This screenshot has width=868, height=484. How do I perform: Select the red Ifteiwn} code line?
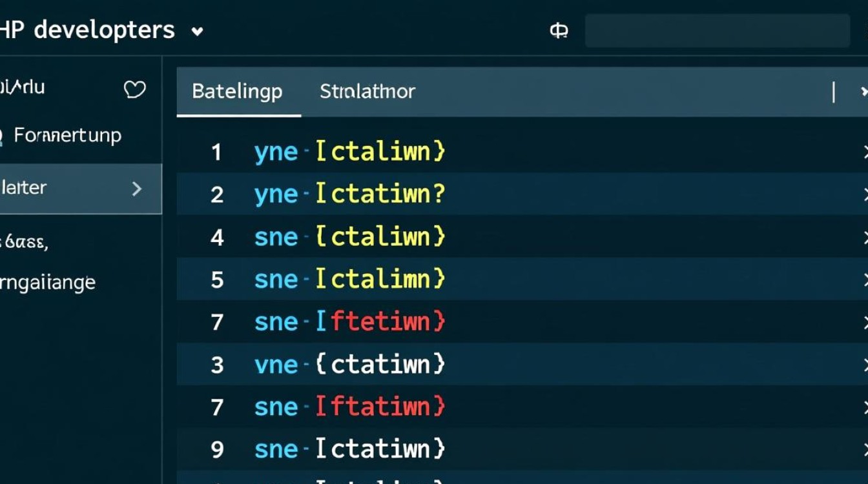380,321
